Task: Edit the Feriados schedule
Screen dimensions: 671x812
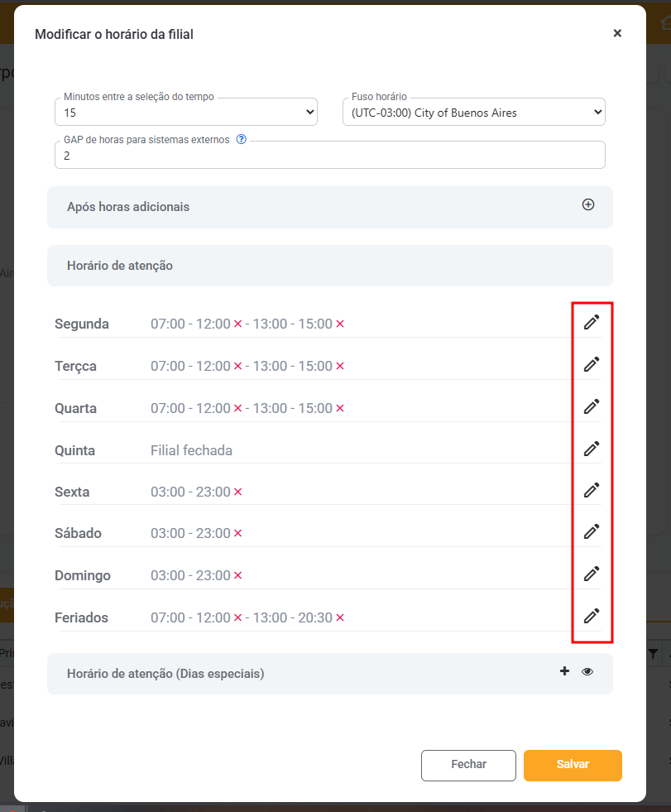Action: tap(591, 616)
